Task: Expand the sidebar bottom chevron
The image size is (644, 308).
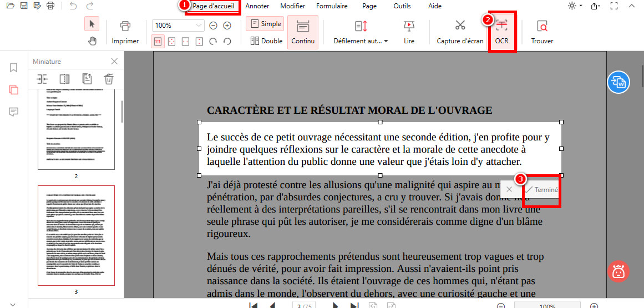Action: (13, 304)
